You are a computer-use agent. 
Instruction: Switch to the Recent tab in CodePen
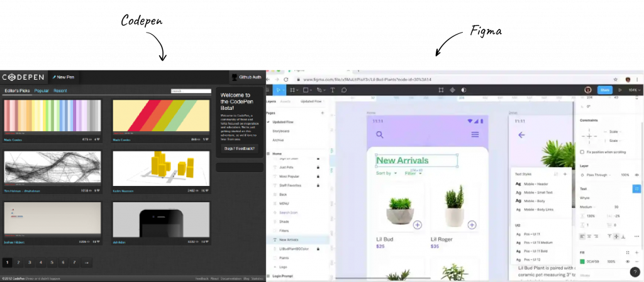point(60,90)
